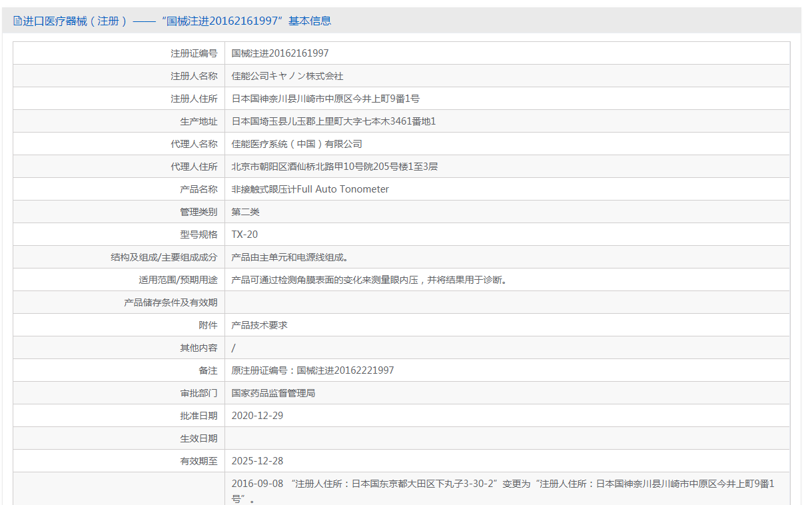
Task: Select expiry date 2025-12-28
Action: tap(258, 461)
